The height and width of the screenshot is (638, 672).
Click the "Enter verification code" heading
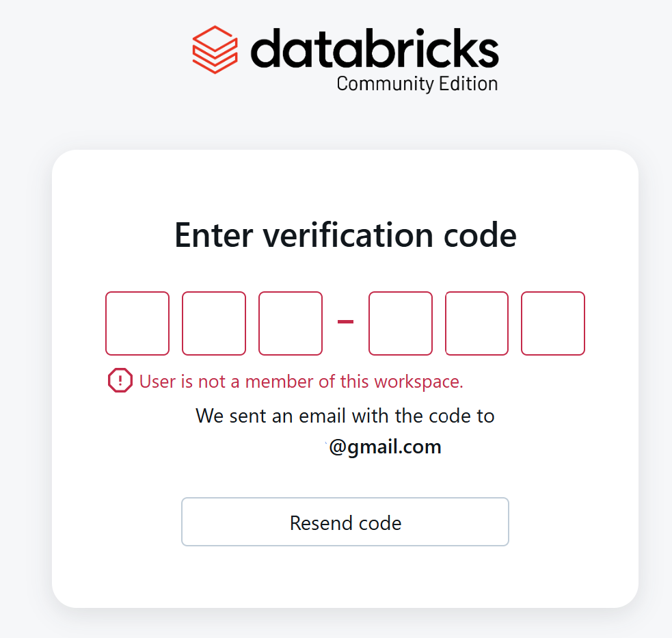345,235
